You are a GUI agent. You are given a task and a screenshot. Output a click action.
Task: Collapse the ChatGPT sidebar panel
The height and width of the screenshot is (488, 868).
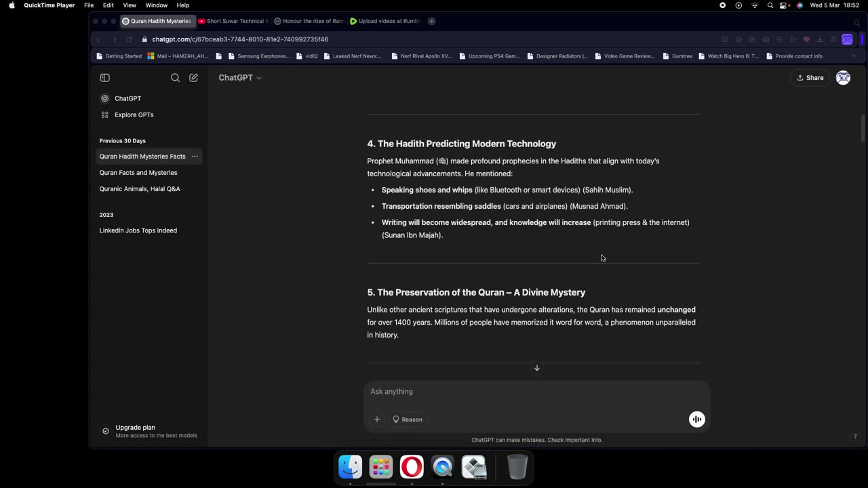104,78
